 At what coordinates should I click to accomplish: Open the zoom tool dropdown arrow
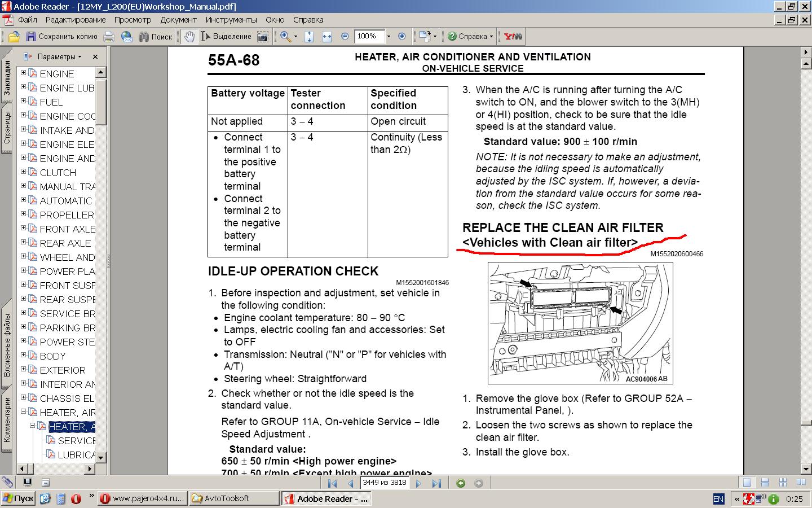pyautogui.click(x=295, y=37)
